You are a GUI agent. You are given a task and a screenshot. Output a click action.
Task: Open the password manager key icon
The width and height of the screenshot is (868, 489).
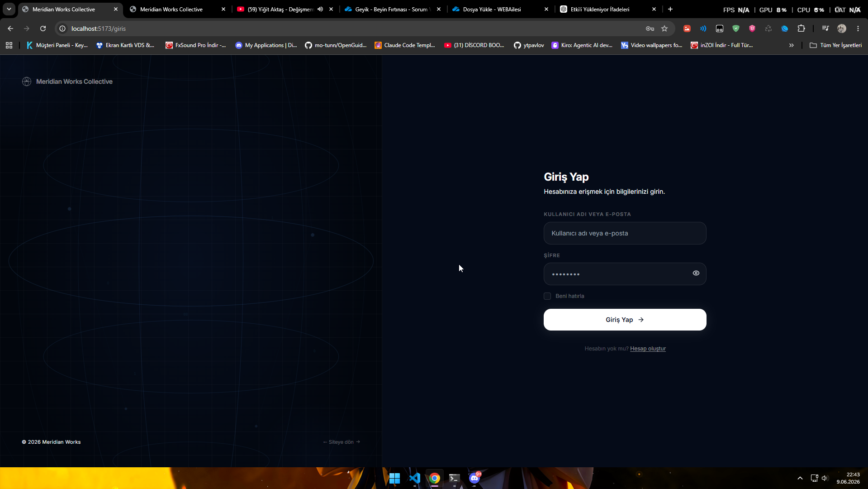point(650,29)
